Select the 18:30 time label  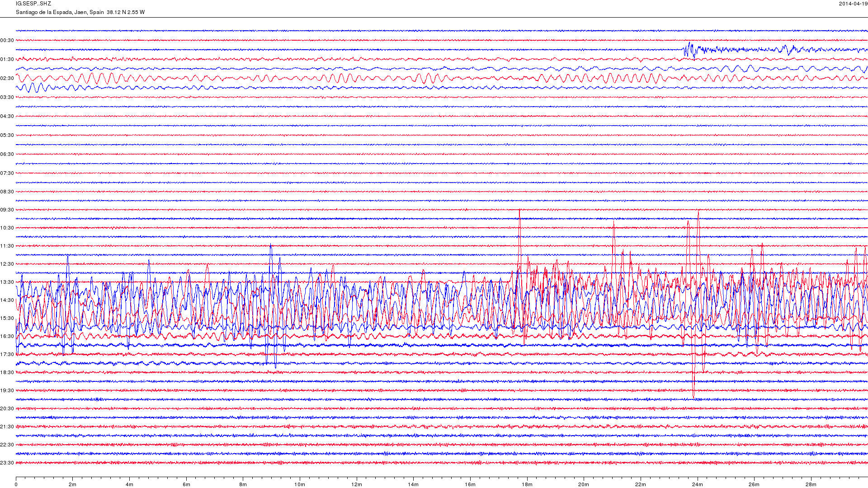(x=7, y=373)
